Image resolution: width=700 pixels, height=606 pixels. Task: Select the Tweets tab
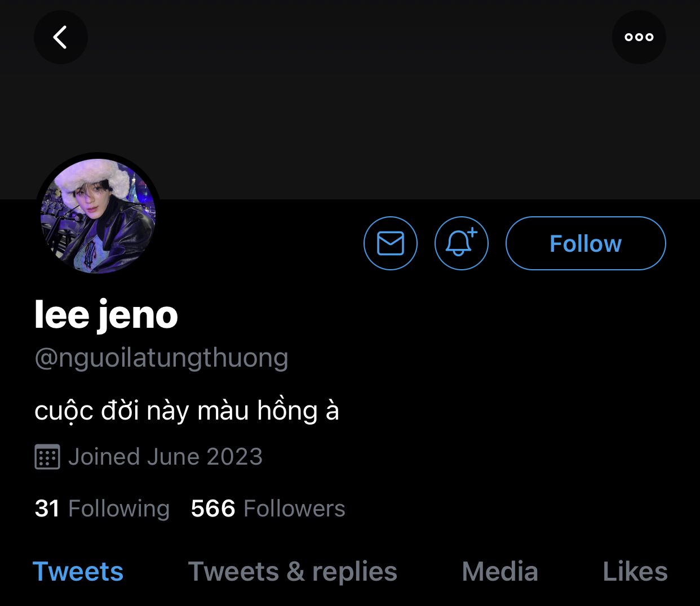click(x=78, y=572)
